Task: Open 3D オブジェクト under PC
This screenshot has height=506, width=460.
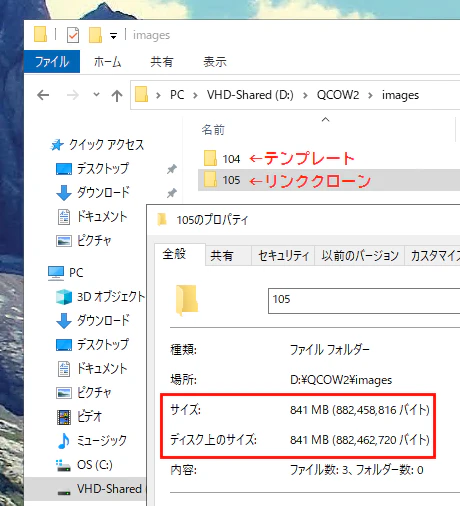Action: 111,296
